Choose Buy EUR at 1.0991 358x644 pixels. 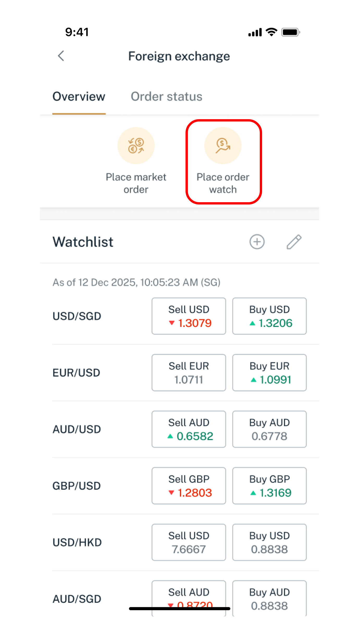pyautogui.click(x=269, y=372)
